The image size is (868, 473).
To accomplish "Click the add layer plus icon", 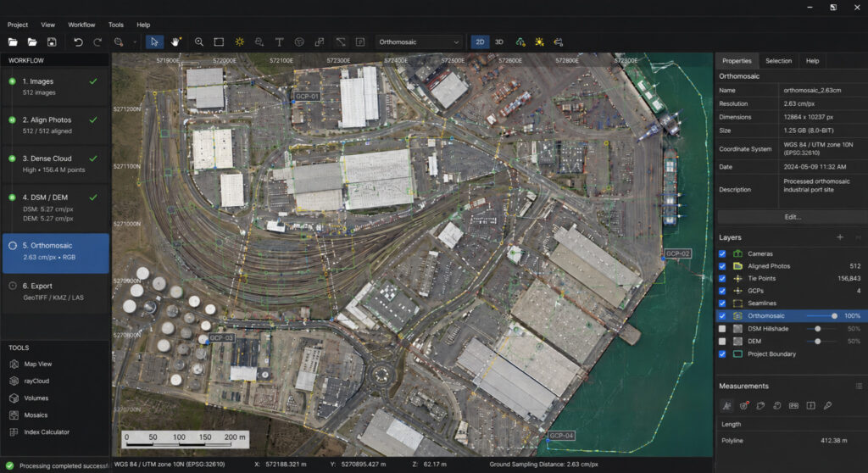I will tap(840, 237).
